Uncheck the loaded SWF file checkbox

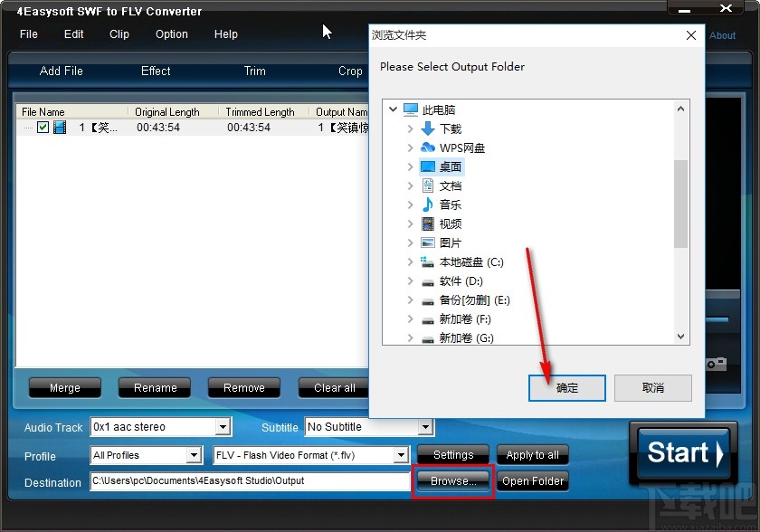[x=43, y=127]
